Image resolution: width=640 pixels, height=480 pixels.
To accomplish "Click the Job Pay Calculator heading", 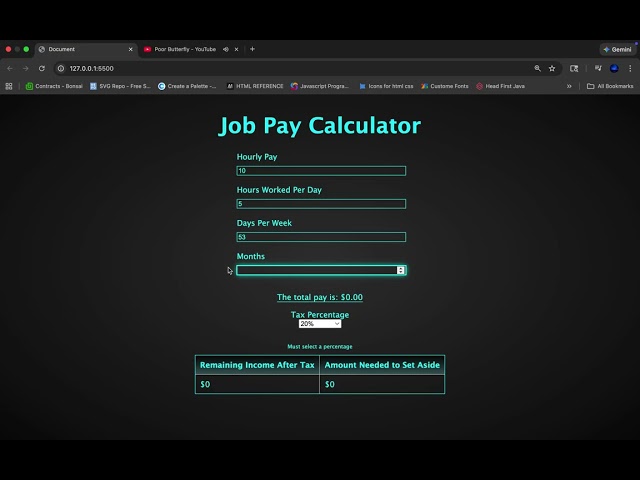I will tap(320, 125).
